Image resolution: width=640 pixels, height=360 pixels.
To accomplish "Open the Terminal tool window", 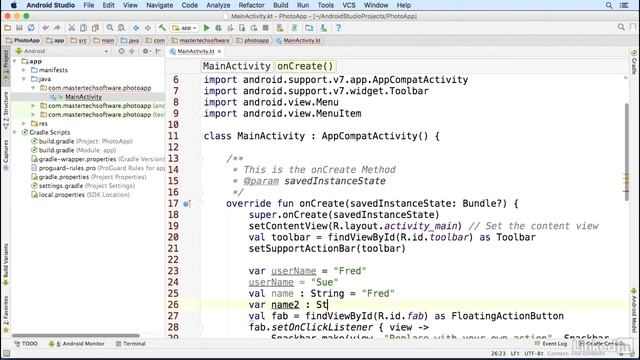I will click(131, 344).
